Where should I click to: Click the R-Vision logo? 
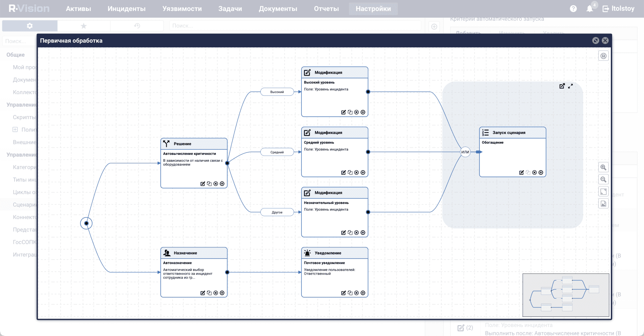point(29,9)
